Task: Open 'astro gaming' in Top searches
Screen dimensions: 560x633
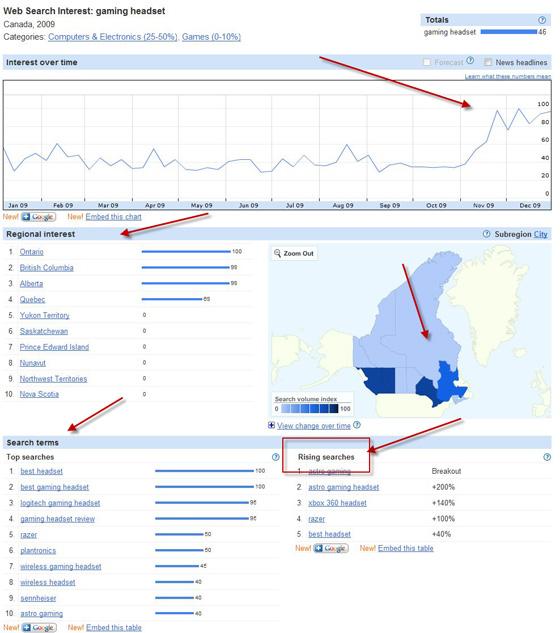Action: pos(42,614)
